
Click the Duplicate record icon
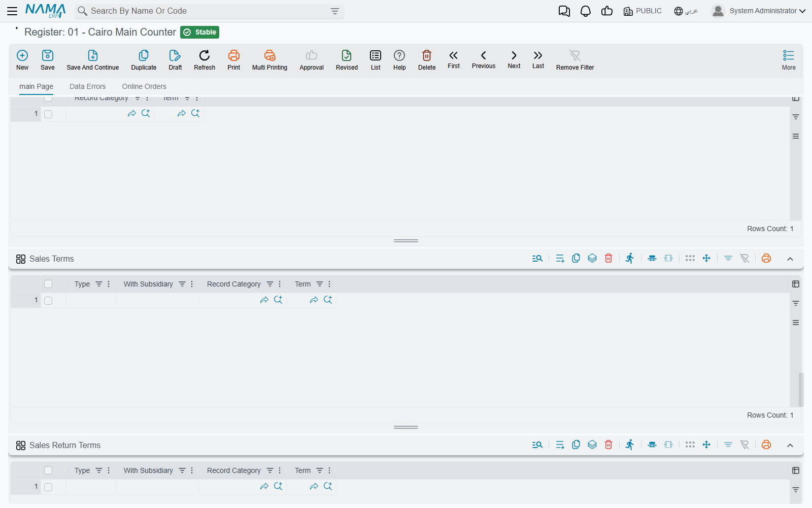pos(144,55)
